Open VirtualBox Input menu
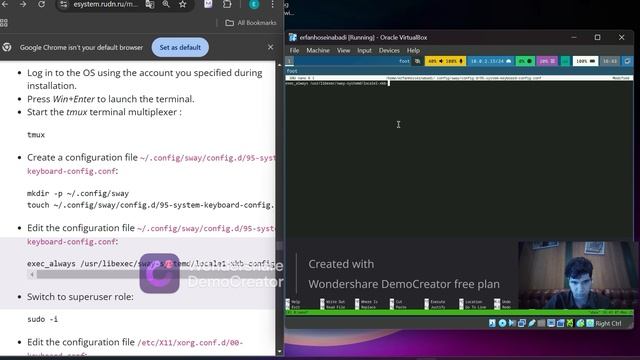 click(x=364, y=50)
